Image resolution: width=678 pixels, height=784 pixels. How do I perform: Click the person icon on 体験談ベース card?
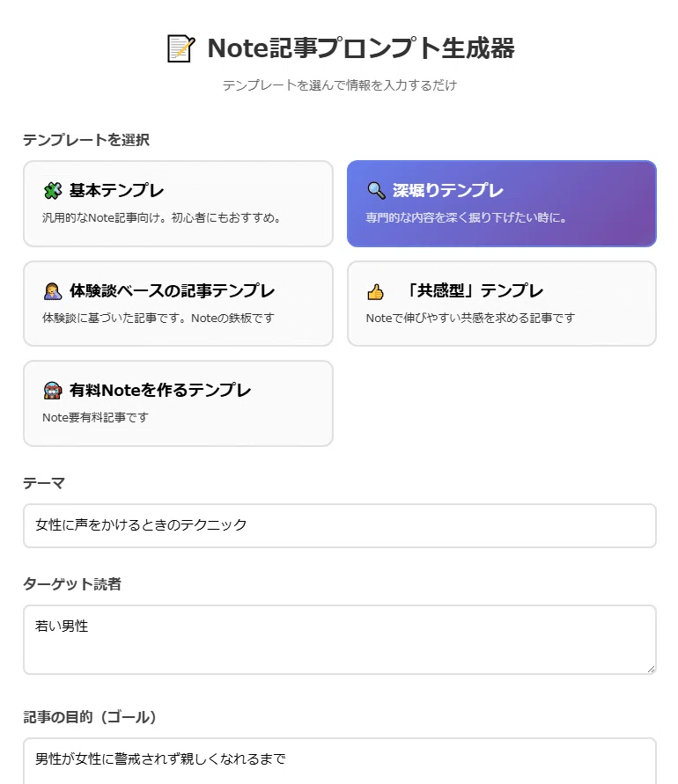pyautogui.click(x=53, y=291)
